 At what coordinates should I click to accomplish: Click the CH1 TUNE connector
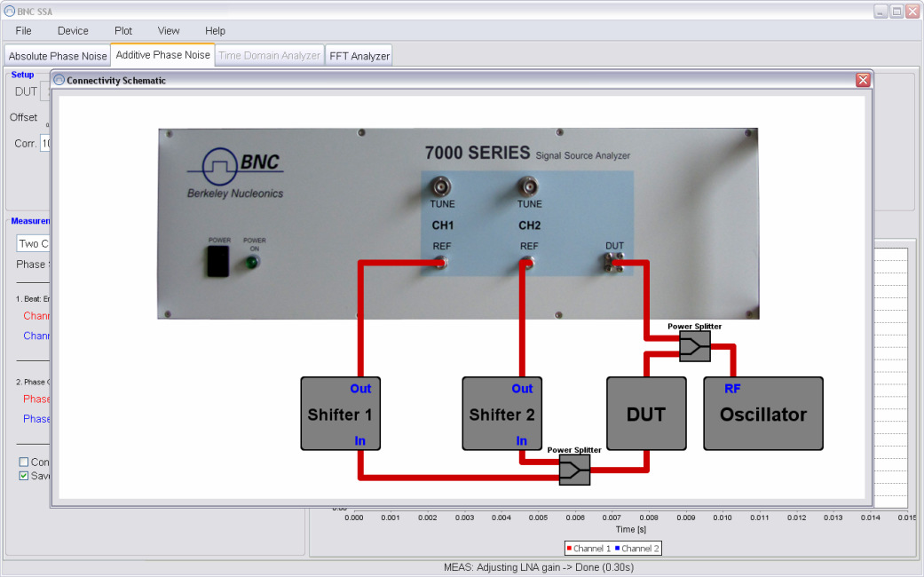pyautogui.click(x=441, y=186)
